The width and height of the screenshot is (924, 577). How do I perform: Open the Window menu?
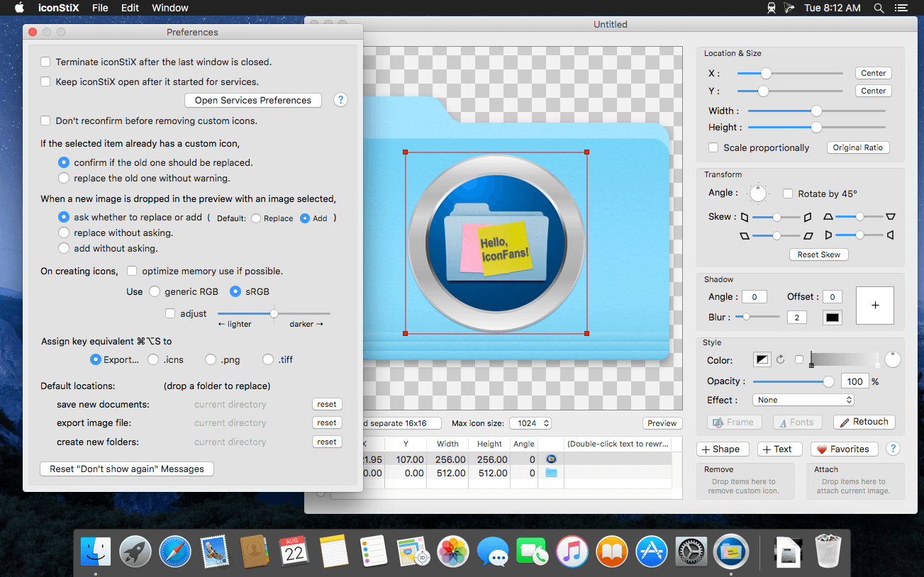(x=170, y=8)
